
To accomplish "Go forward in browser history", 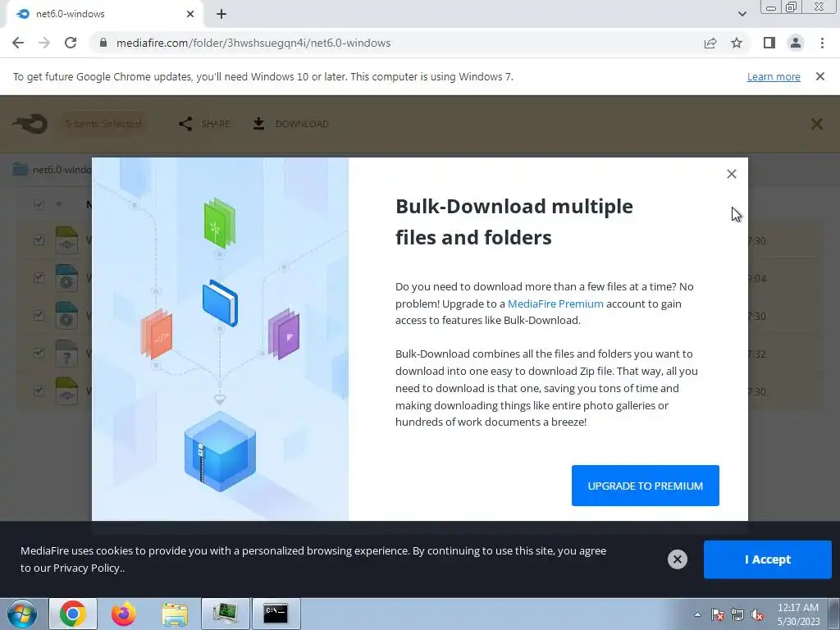I will 44,43.
